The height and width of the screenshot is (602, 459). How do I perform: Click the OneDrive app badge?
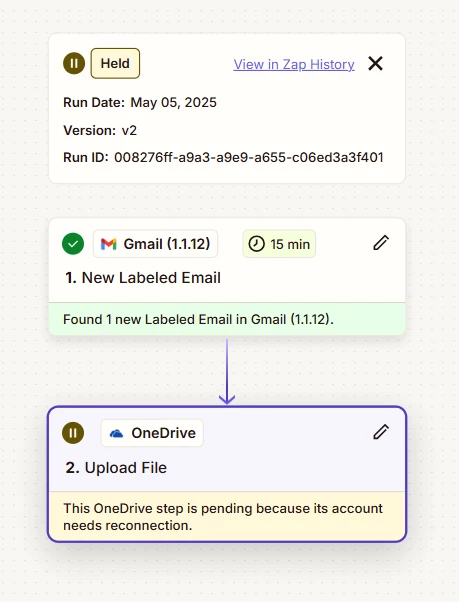pyautogui.click(x=152, y=433)
